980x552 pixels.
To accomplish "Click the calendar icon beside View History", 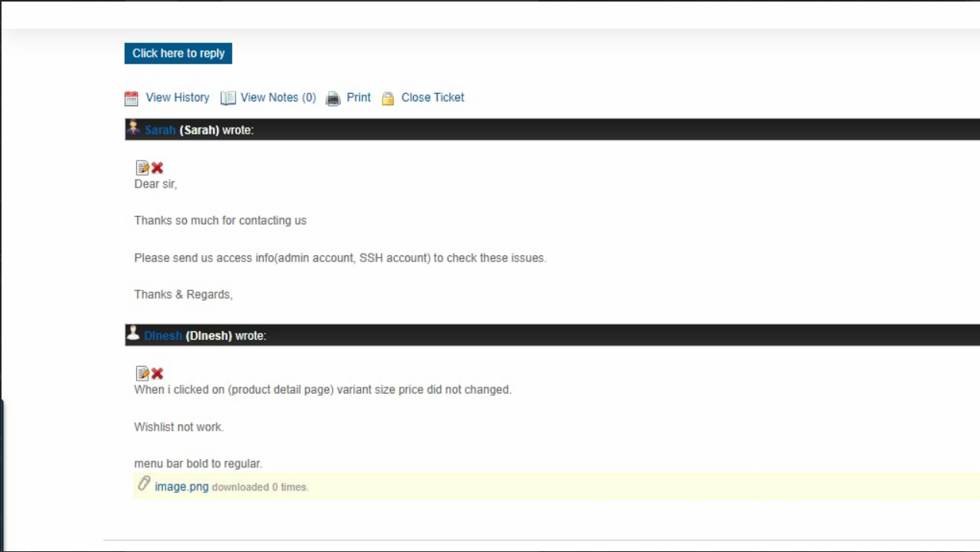I will [132, 98].
